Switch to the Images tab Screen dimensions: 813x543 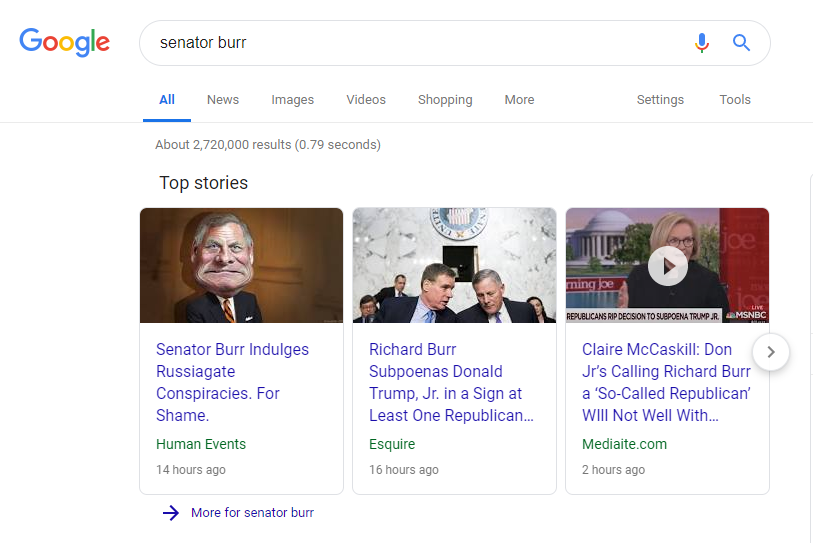pyautogui.click(x=292, y=100)
